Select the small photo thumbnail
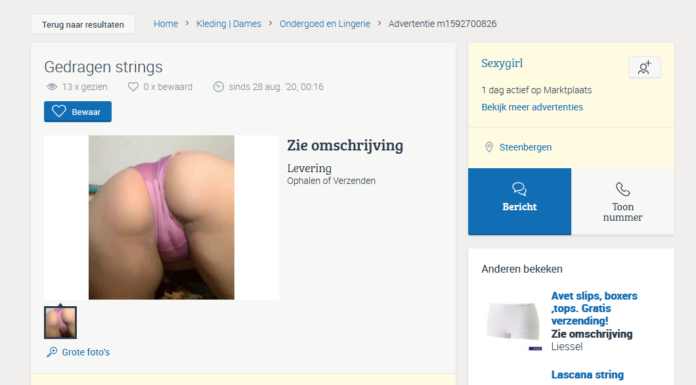696x385 pixels. pos(60,322)
